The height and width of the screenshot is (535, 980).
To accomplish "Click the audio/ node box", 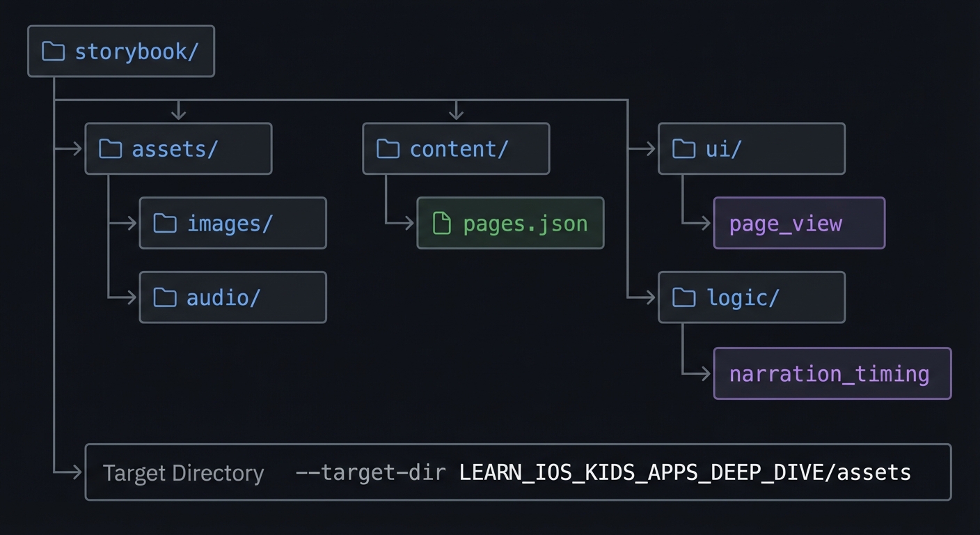I will point(232,297).
